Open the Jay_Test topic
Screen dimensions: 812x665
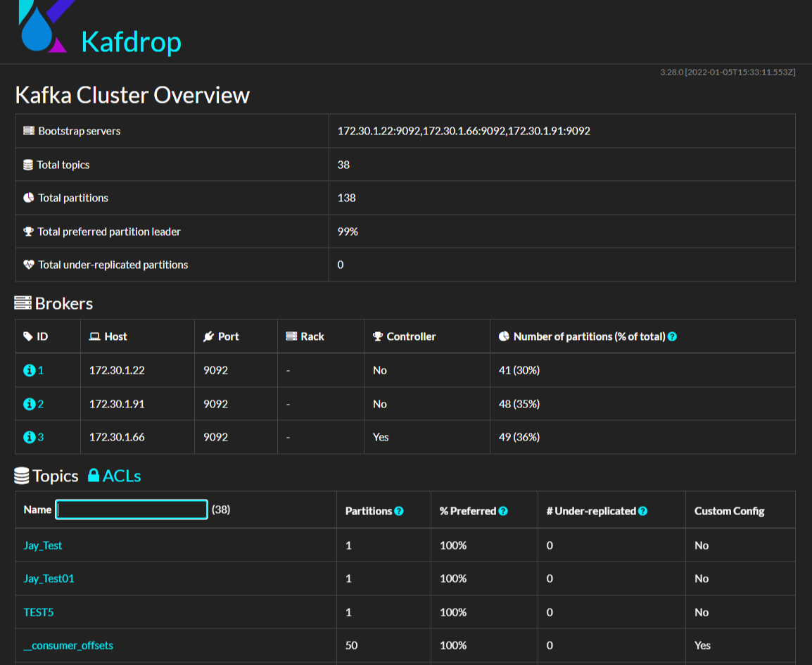click(42, 545)
